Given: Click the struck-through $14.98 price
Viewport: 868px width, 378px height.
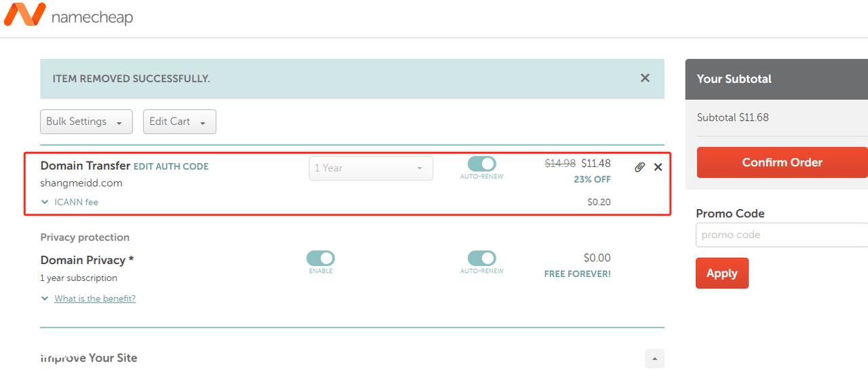Looking at the screenshot, I should (560, 164).
